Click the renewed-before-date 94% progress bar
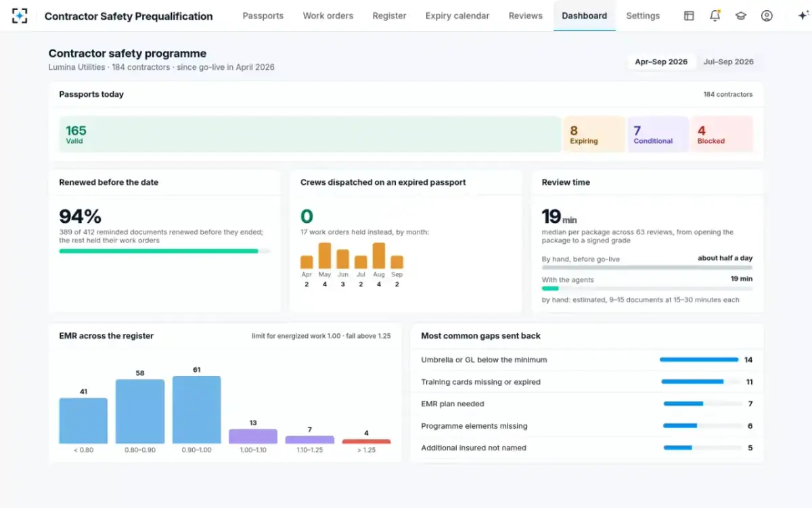Viewport: 812px width, 508px height. pos(164,251)
